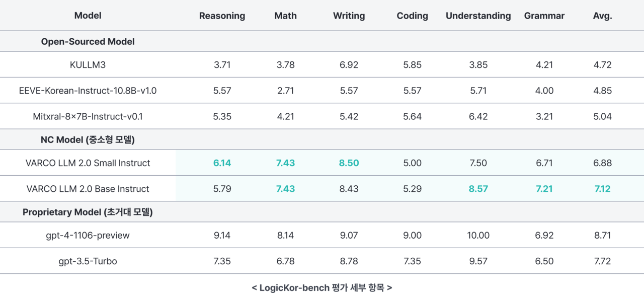The width and height of the screenshot is (644, 293).
Task: Click the LogicKor-bench table caption
Action: point(321,288)
